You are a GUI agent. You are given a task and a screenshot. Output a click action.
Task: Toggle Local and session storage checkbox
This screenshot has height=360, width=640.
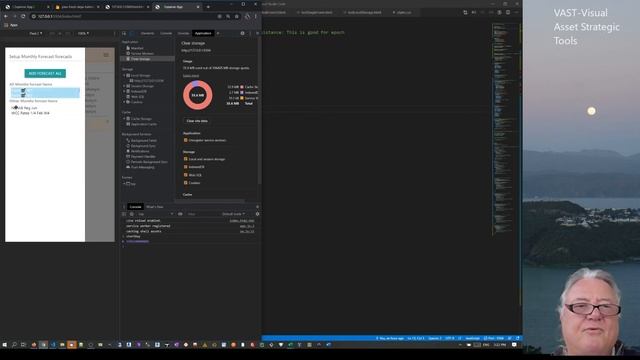click(186, 159)
